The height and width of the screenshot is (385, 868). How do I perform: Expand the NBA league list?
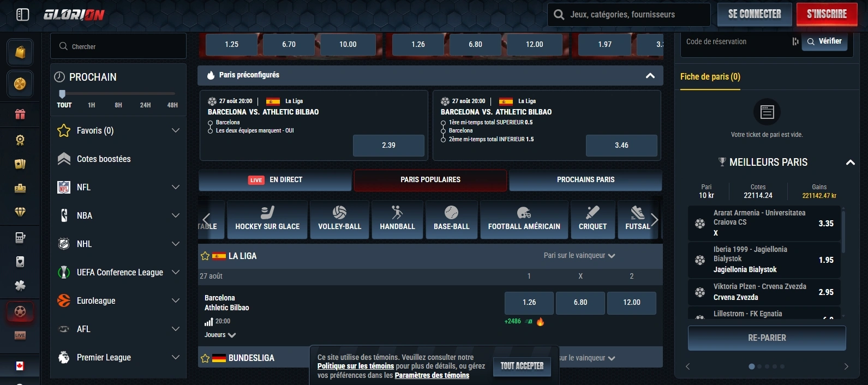coord(176,215)
